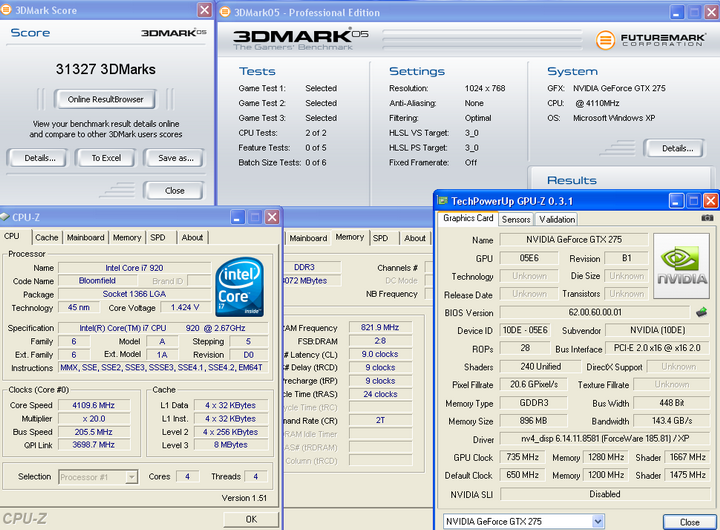The width and height of the screenshot is (720, 530).
Task: Switch to the Sensors tab in GPU-Z
Action: point(516,220)
